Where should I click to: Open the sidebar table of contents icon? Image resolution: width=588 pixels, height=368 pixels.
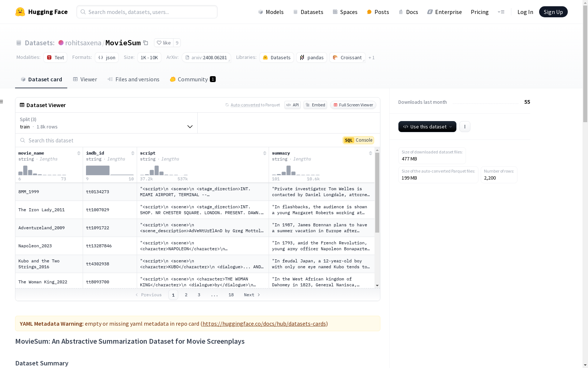click(x=2, y=102)
